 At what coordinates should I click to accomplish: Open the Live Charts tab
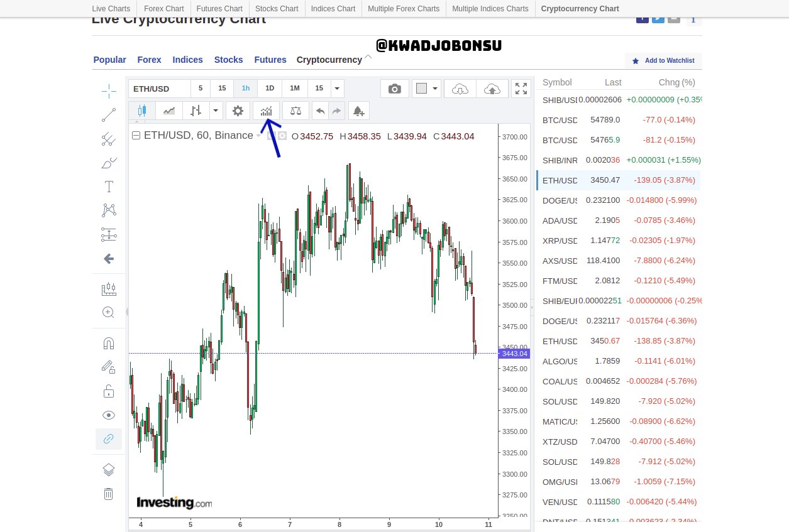(x=111, y=9)
